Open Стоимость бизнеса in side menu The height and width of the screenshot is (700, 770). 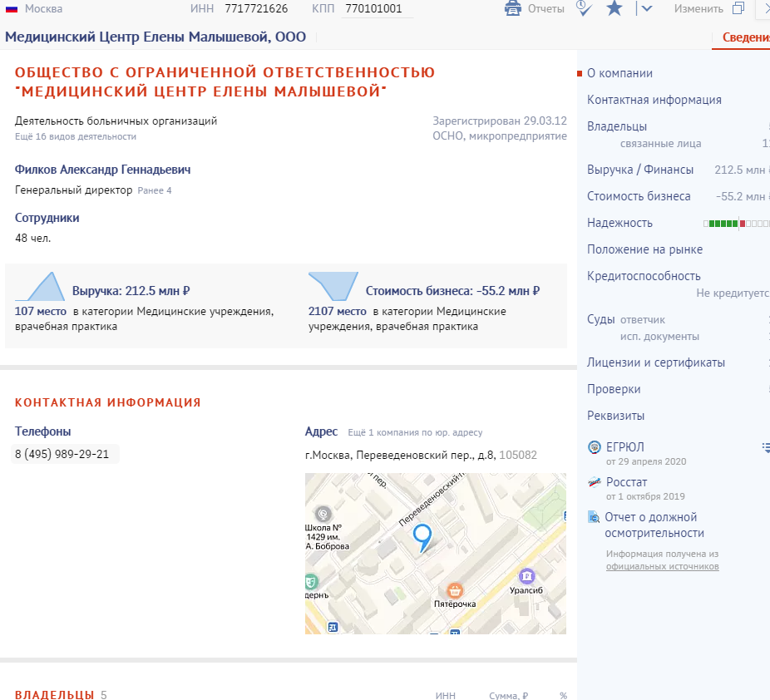pos(639,196)
